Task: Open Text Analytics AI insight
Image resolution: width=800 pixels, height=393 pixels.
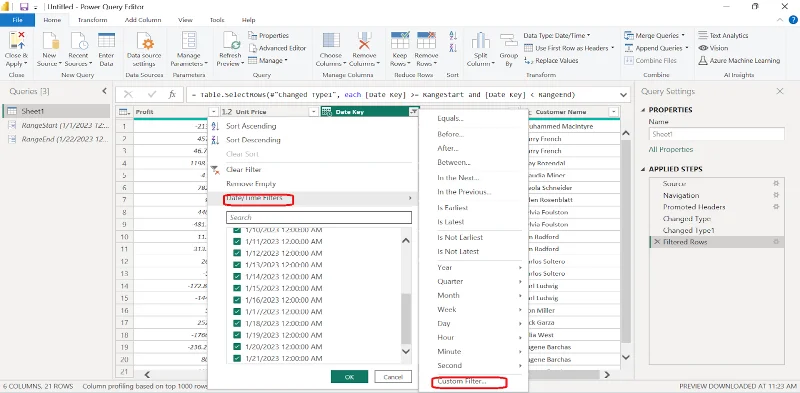Action: pos(723,35)
